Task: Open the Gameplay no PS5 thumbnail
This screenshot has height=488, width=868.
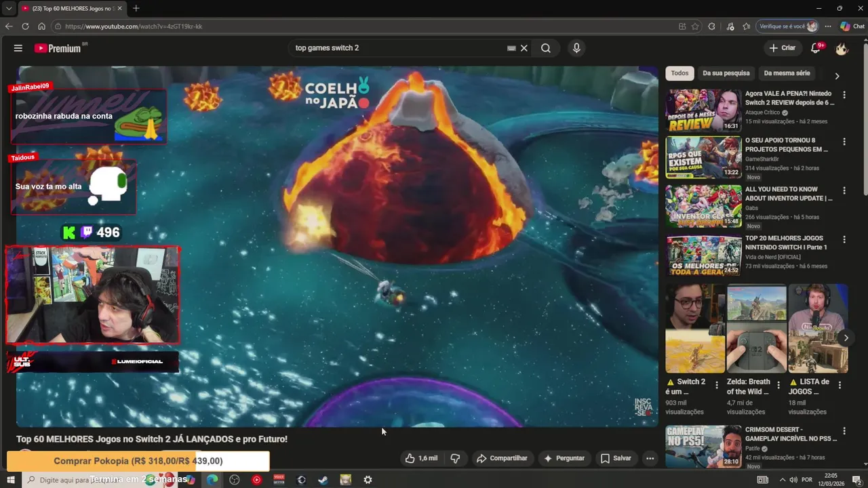Action: coord(703,446)
